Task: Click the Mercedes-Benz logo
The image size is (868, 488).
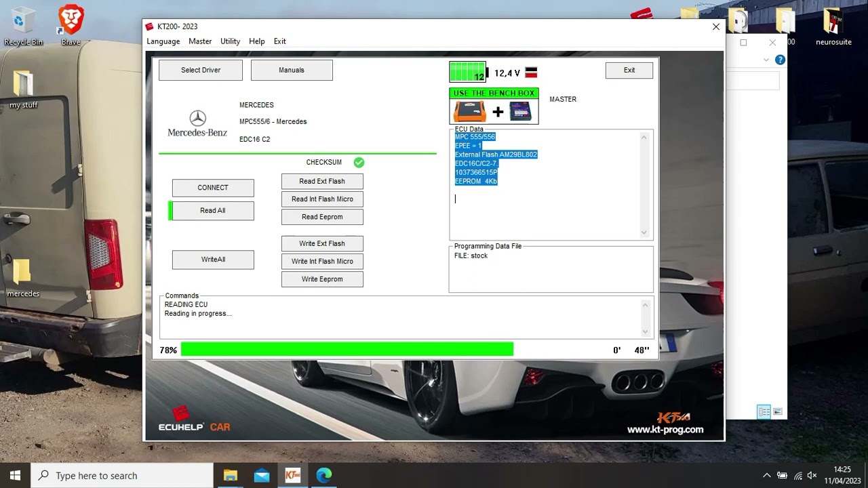Action: point(197,124)
